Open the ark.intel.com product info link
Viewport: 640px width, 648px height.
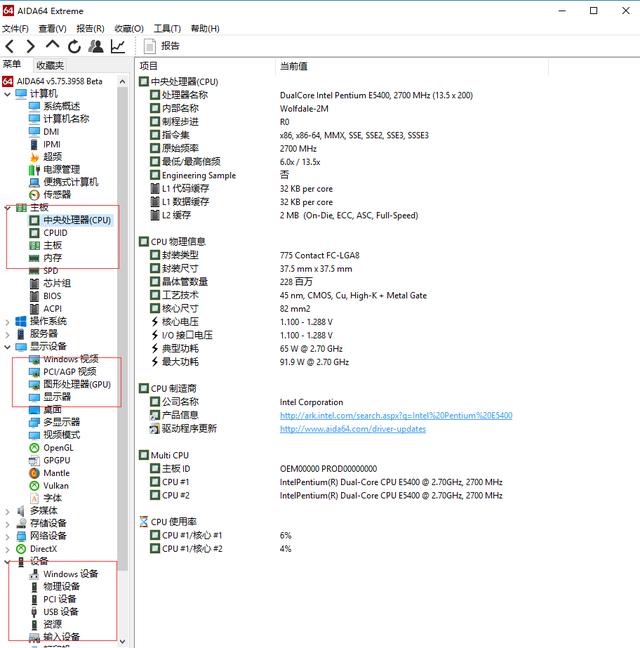tap(396, 415)
